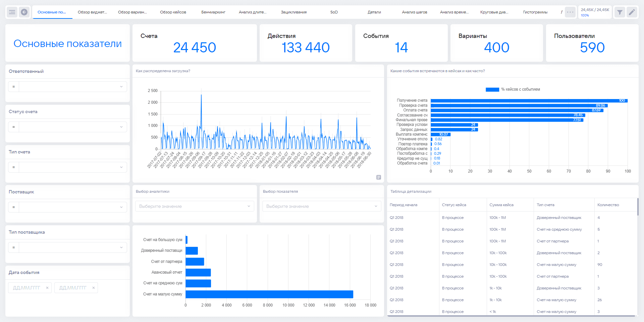The image size is (644, 322).
Task: Click the Счета value 24 450
Action: coord(195,47)
